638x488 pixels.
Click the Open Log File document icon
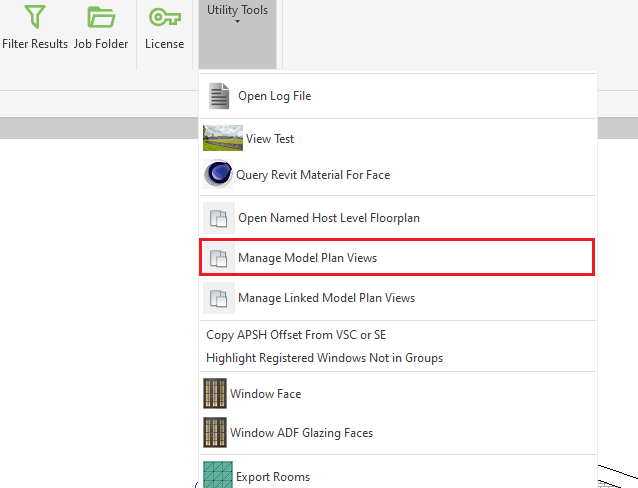pos(219,96)
